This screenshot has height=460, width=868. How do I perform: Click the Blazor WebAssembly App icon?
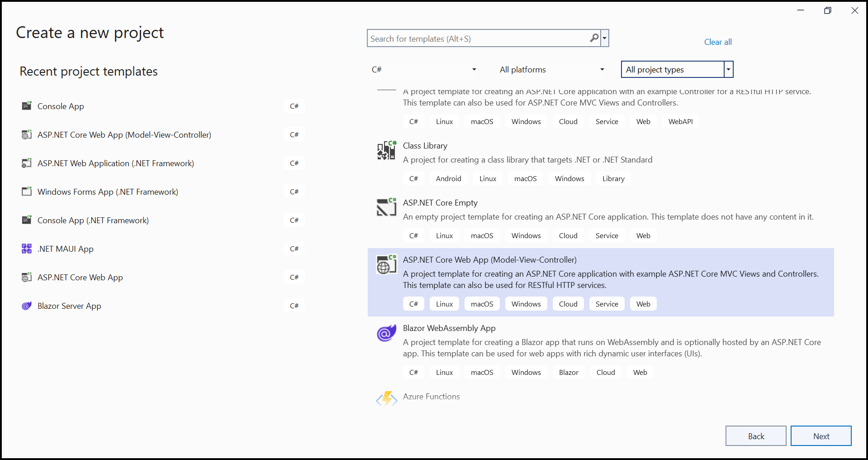386,333
